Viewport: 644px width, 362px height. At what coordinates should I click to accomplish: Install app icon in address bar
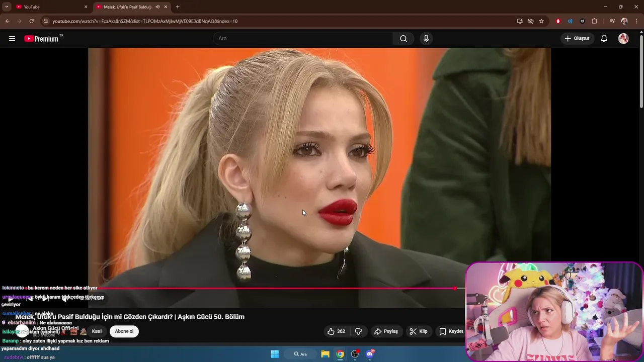click(520, 21)
